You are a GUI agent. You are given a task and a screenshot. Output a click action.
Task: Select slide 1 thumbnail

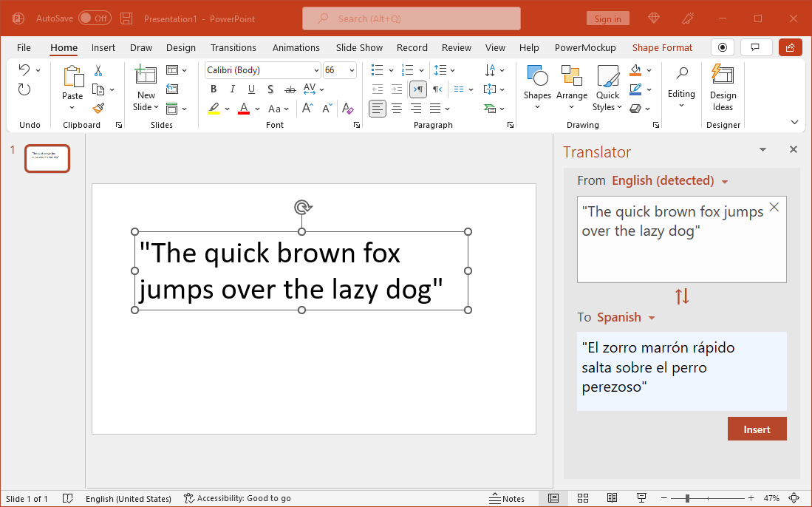pyautogui.click(x=47, y=158)
